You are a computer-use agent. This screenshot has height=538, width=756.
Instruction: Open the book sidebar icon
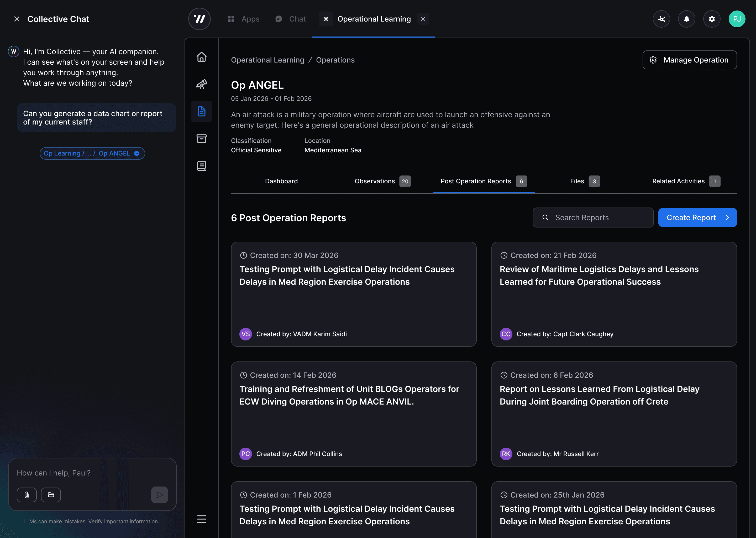click(x=201, y=166)
